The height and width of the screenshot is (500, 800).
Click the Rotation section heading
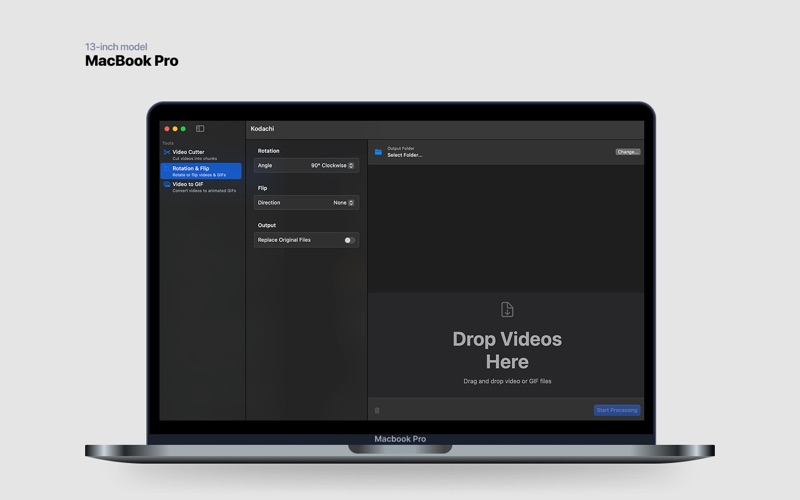click(x=268, y=151)
